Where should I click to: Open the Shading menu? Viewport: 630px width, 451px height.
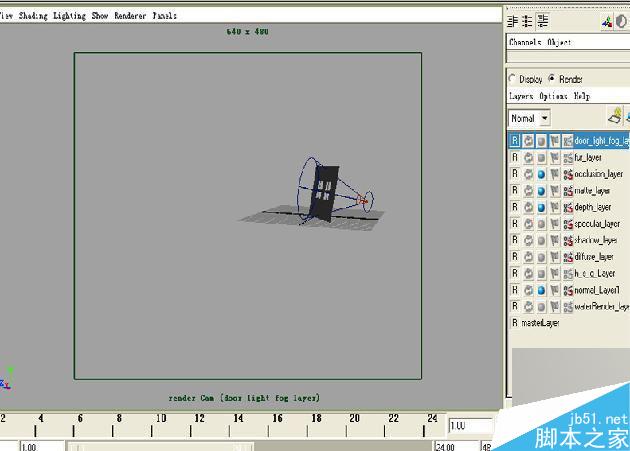[33, 16]
